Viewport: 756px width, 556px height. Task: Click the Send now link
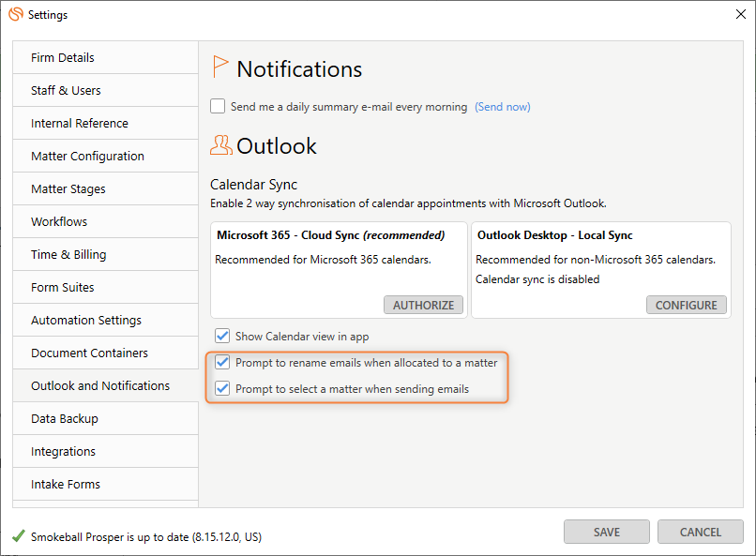(x=503, y=107)
